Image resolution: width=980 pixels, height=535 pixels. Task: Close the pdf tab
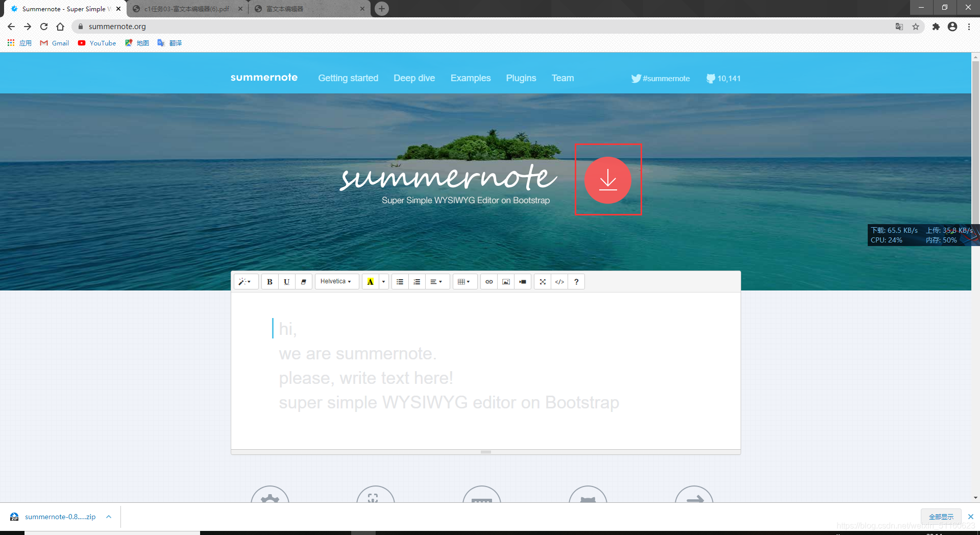tap(240, 9)
